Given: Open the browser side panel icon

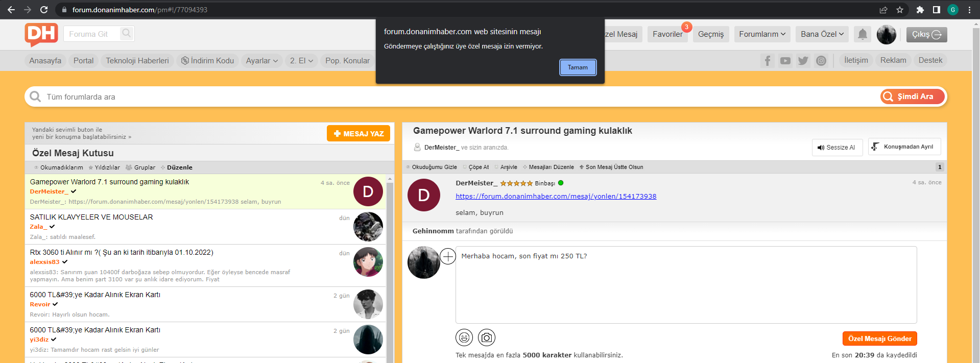Looking at the screenshot, I should (937, 10).
